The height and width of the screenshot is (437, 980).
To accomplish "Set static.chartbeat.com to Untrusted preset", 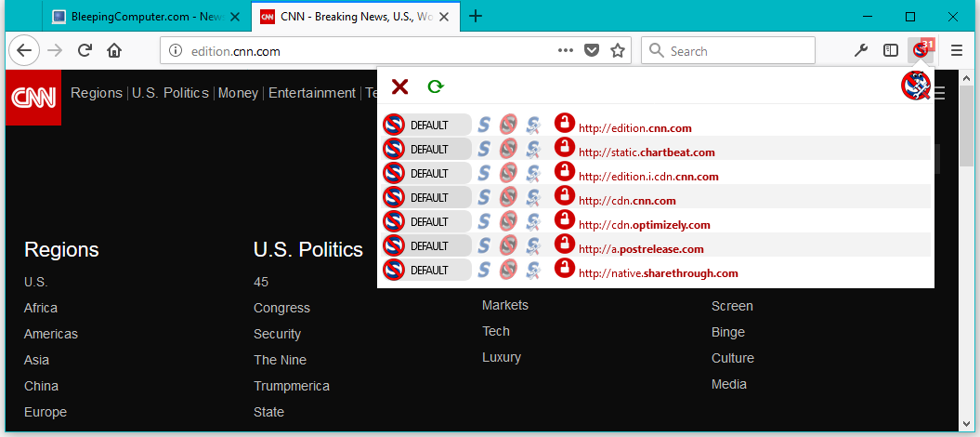I will pyautogui.click(x=509, y=149).
